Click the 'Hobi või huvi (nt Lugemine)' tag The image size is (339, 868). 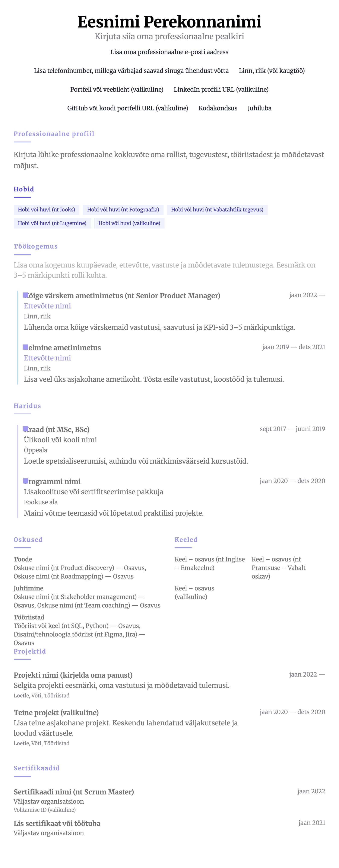[x=52, y=223]
